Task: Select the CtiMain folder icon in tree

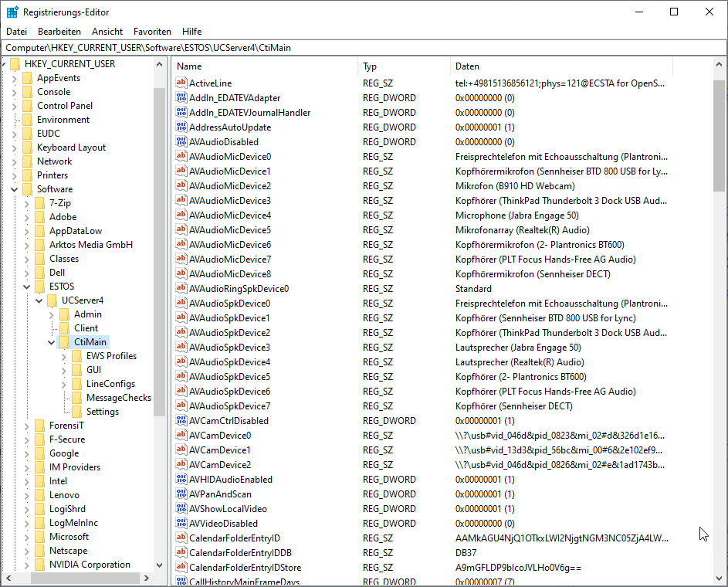Action: (x=64, y=342)
